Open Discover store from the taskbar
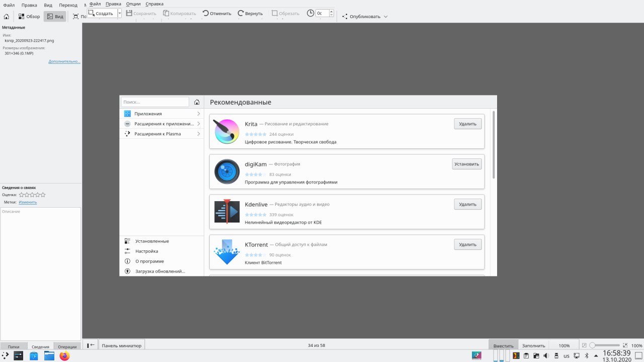Image resolution: width=644 pixels, height=362 pixels. tap(34, 356)
